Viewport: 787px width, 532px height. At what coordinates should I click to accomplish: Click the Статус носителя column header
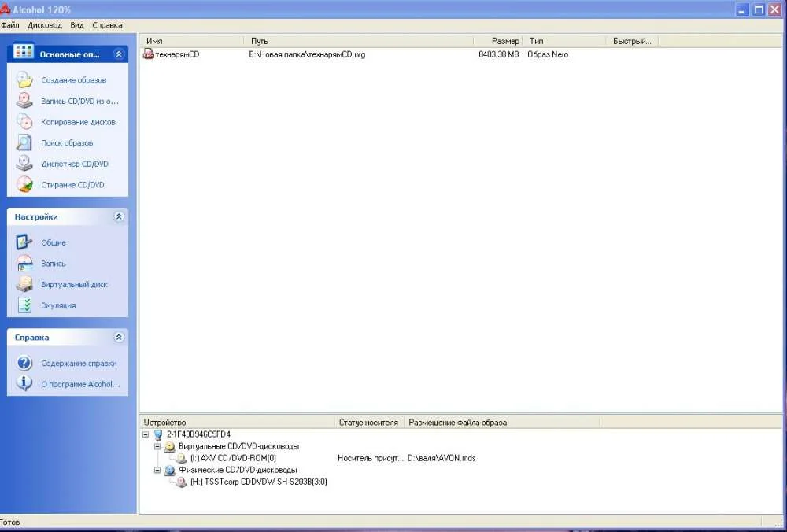point(369,423)
